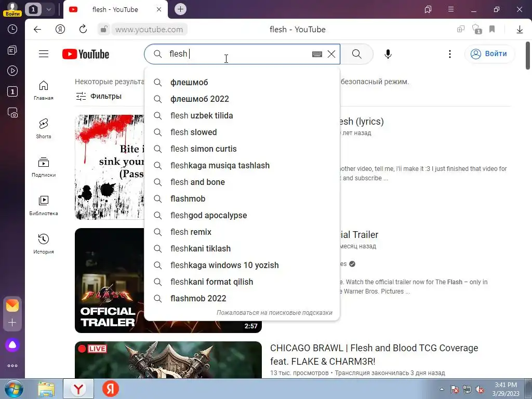Open the YouTube hamburger guide menu
The height and width of the screenshot is (399, 532).
tap(44, 54)
